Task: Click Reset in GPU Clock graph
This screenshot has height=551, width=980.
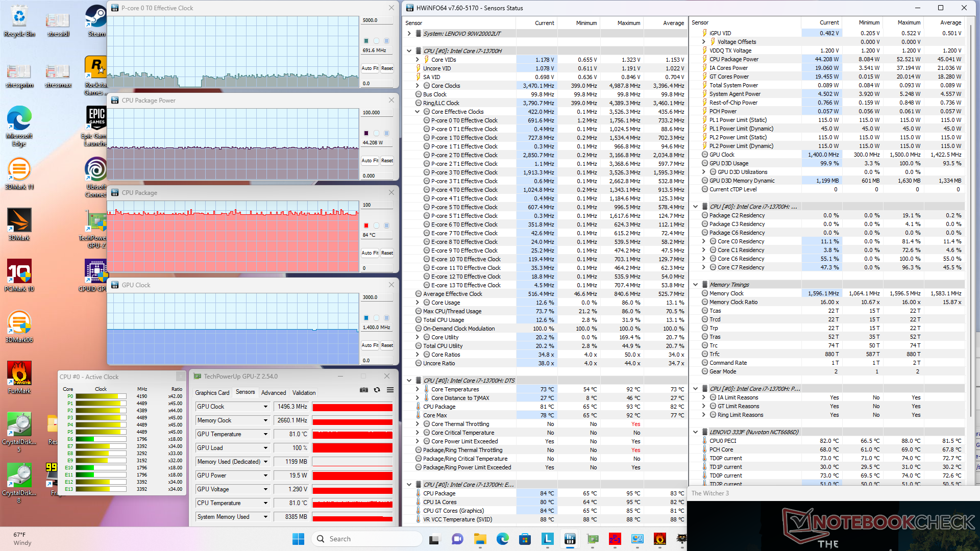Action: [387, 345]
